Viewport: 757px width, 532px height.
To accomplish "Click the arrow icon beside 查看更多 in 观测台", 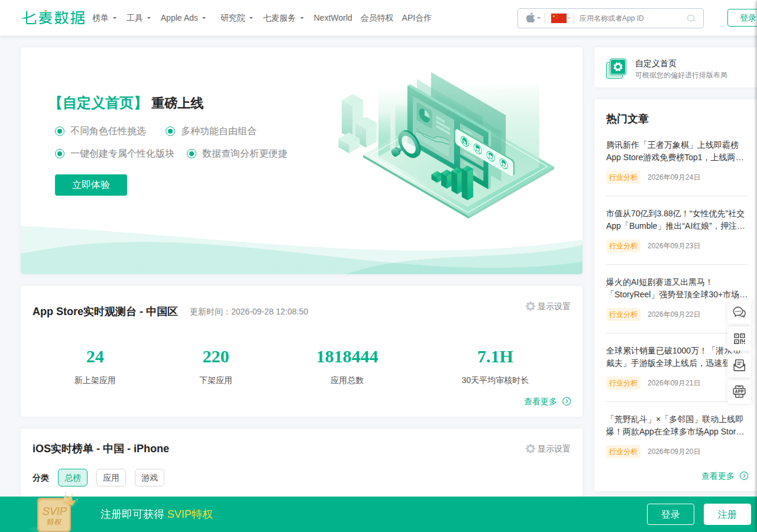I will tap(567, 401).
